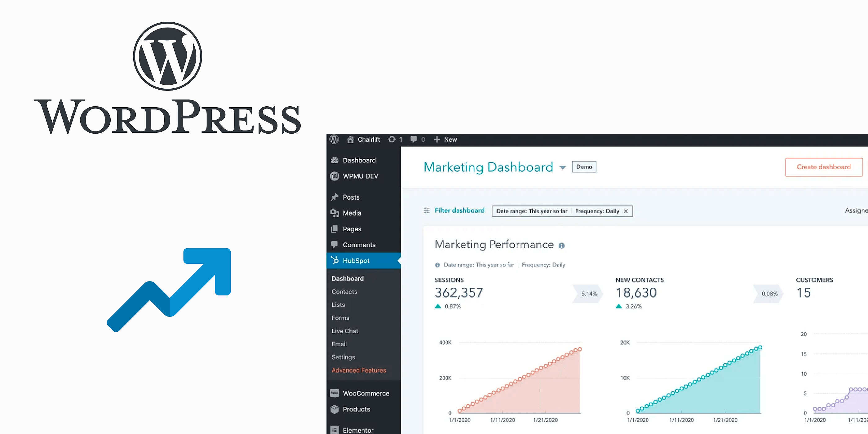Image resolution: width=868 pixels, height=434 pixels.
Task: Remove filters with the X in the filter box
Action: click(x=626, y=211)
